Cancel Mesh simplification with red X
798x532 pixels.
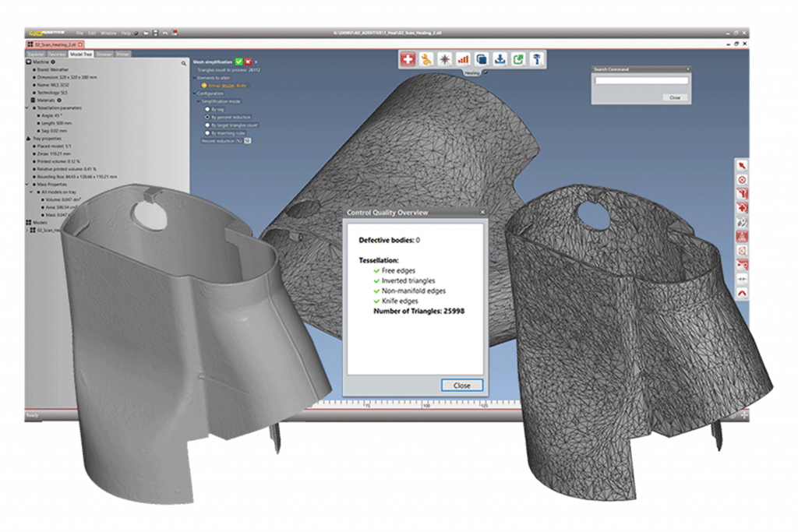(x=249, y=61)
